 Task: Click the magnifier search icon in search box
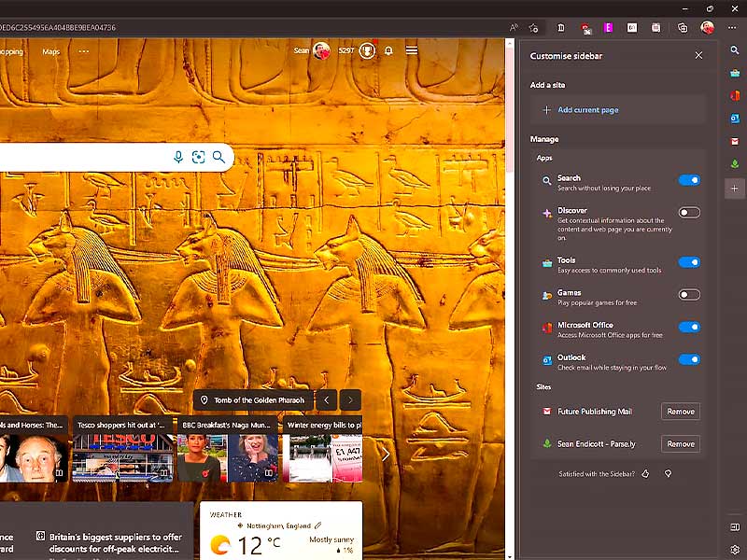click(218, 157)
